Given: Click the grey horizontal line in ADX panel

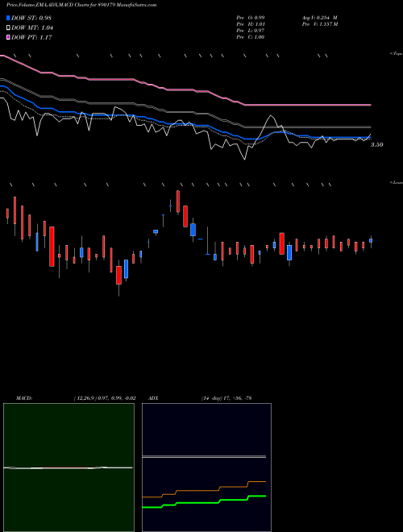Looking at the screenshot, I should coord(204,457).
